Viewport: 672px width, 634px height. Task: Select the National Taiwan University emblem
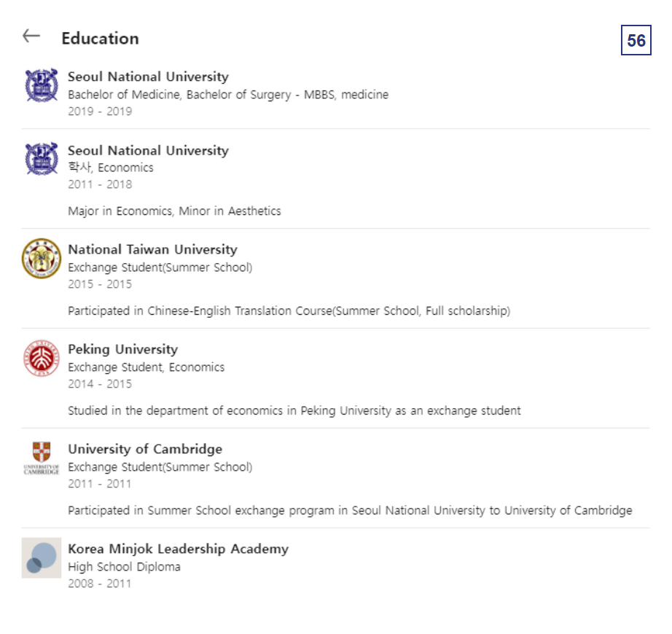pyautogui.click(x=42, y=258)
